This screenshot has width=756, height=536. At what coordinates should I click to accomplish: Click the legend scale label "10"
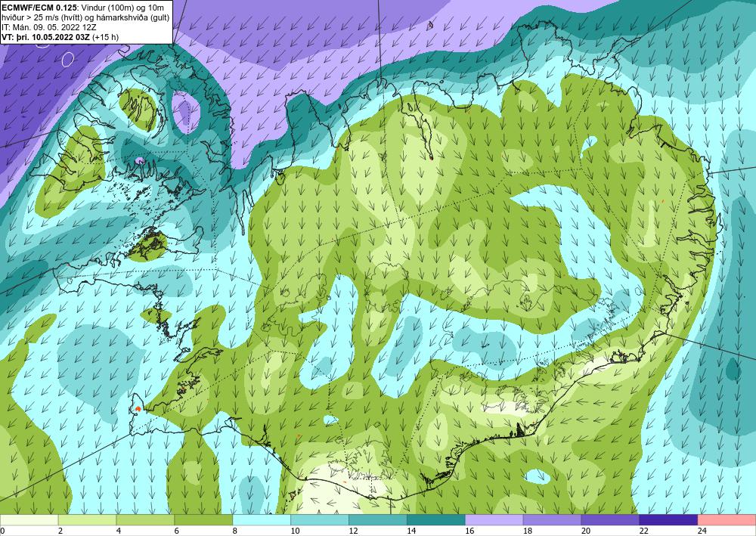pyautogui.click(x=295, y=531)
